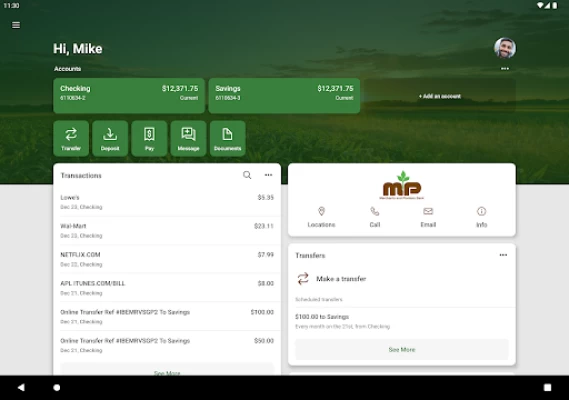Image resolution: width=569 pixels, height=400 pixels.
Task: Open Mike's profile photo
Action: click(505, 48)
